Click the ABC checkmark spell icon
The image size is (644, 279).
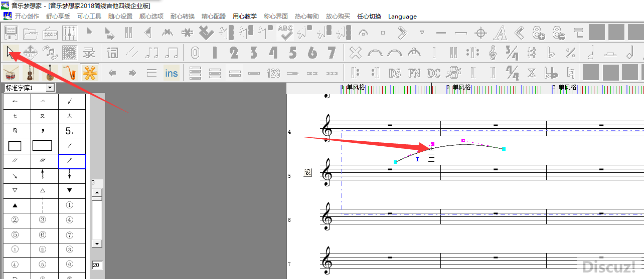point(285,33)
